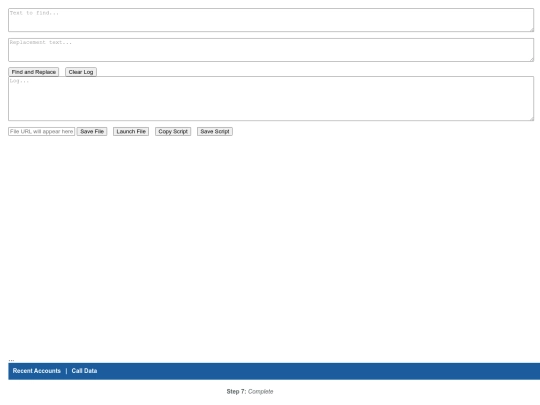
Task: Focus the Log output textarea
Action: point(271,98)
